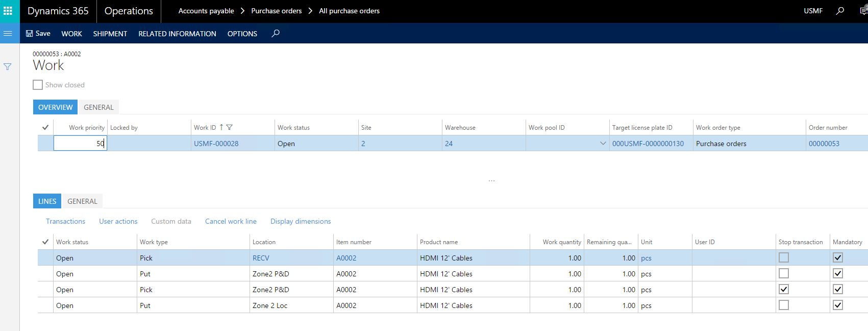Open the app launcher waffle icon
868x331 pixels.
[8, 11]
